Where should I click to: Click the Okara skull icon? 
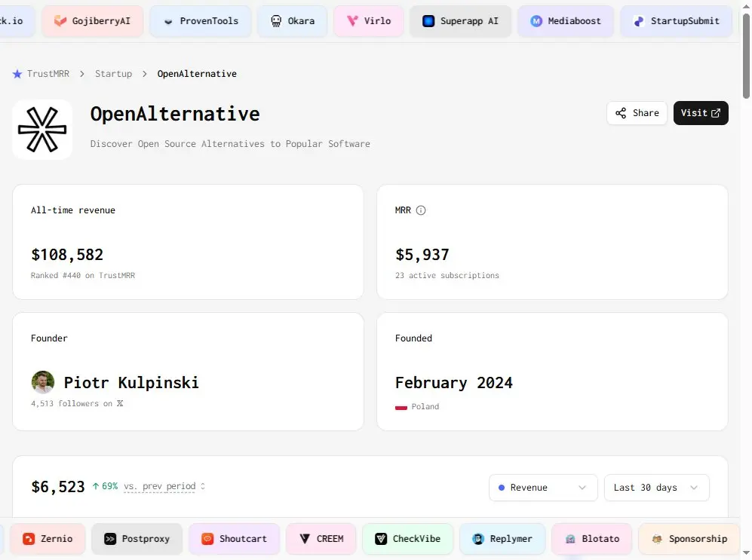276,20
